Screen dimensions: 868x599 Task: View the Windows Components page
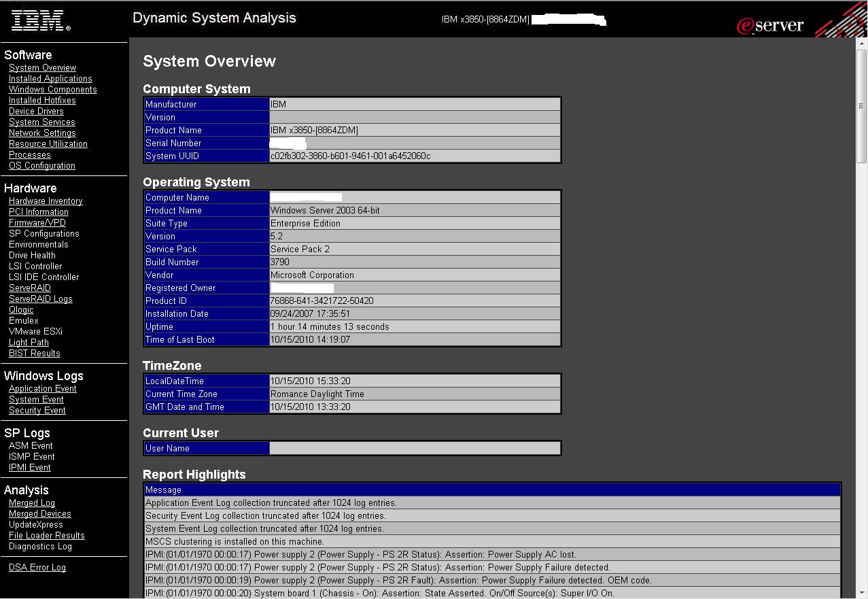coord(52,89)
